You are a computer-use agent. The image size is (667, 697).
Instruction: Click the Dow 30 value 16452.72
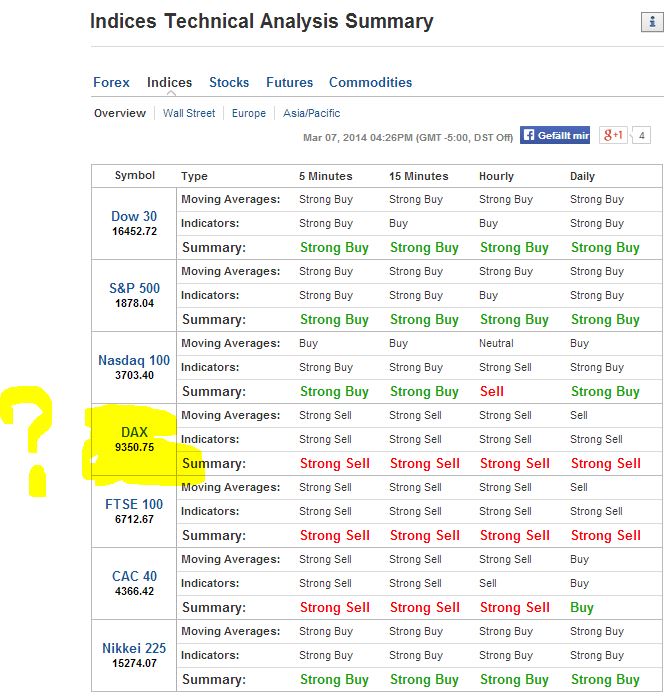(134, 231)
